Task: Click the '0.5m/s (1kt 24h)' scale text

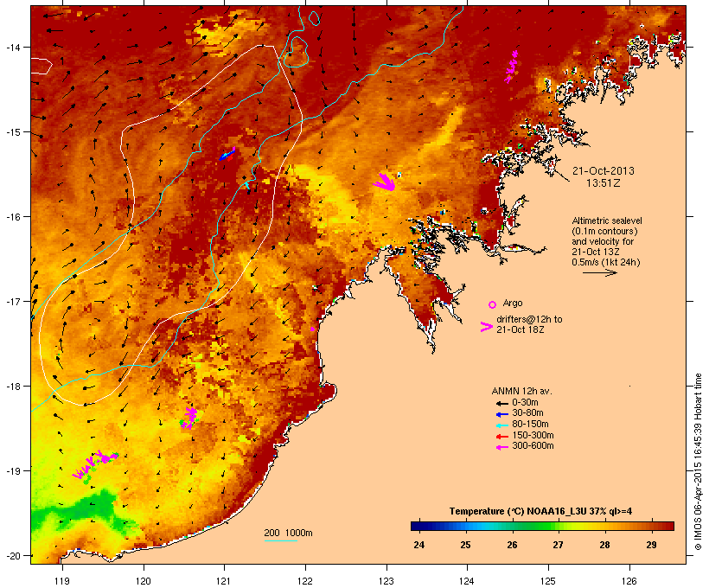Action: pyautogui.click(x=606, y=262)
